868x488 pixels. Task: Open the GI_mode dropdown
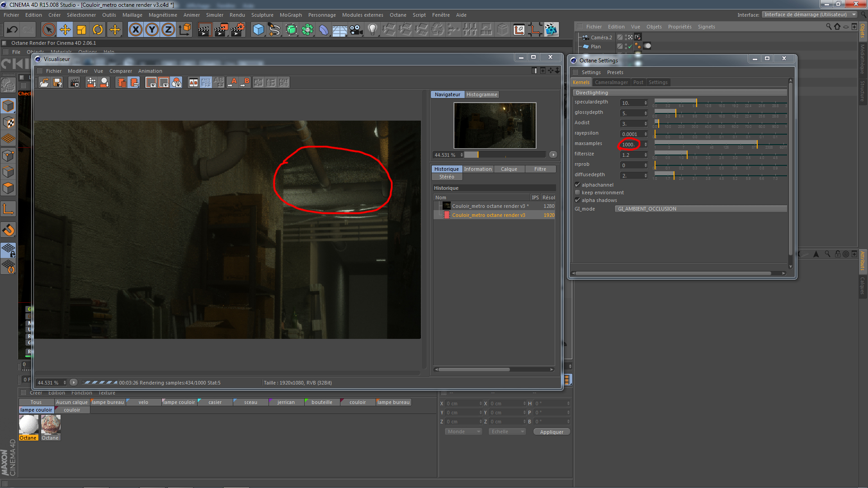pos(701,209)
